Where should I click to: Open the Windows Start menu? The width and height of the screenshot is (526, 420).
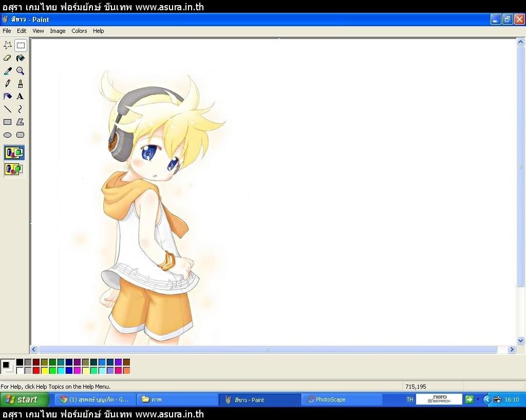click(x=25, y=399)
